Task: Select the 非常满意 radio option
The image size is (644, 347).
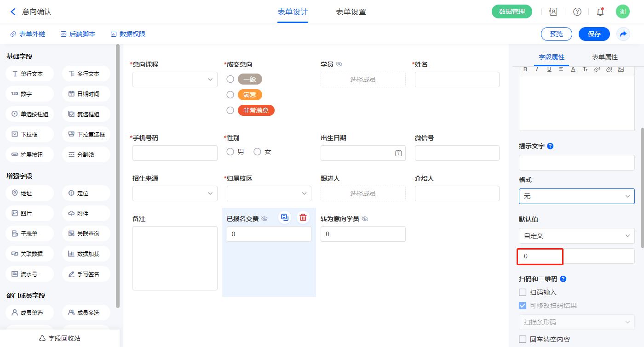Action: point(230,110)
